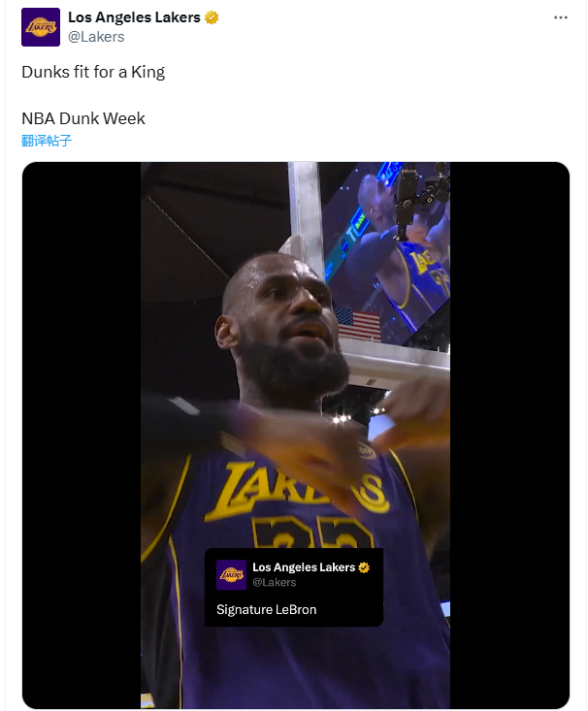Open the "Signature LeBron" quoted post text
Image resolution: width=588 pixels, height=711 pixels.
[x=267, y=610]
